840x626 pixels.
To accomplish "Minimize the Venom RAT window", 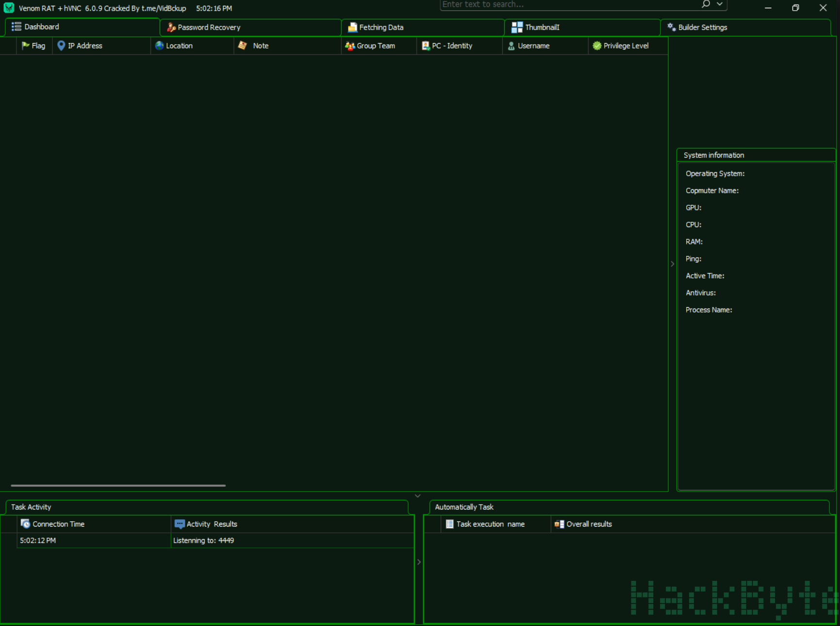I will click(x=768, y=8).
